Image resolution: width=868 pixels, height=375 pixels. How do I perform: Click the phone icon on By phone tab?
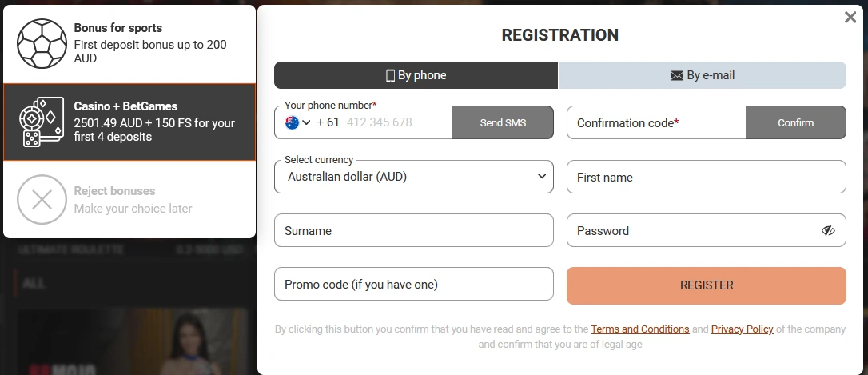click(x=390, y=75)
